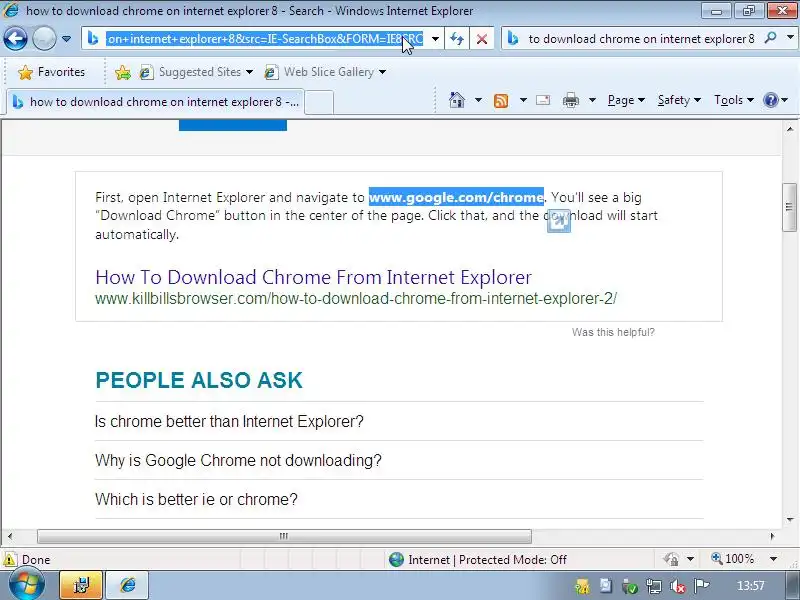
Task: Click the tray document/device icon
Action: point(606,586)
